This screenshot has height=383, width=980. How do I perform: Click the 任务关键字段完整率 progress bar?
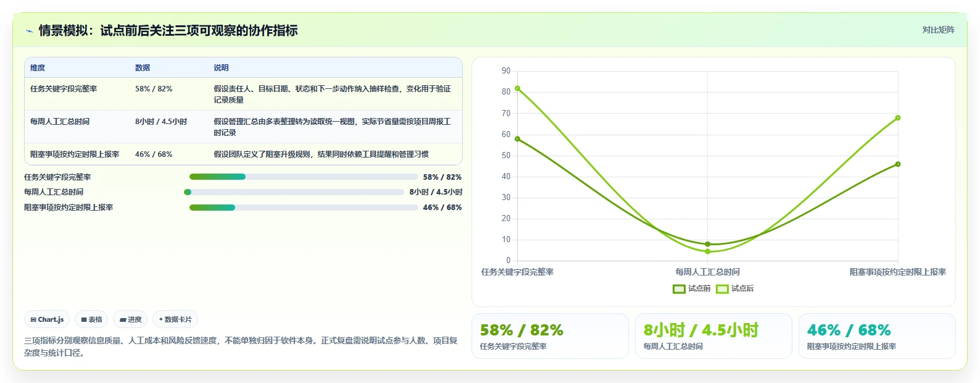click(x=304, y=177)
